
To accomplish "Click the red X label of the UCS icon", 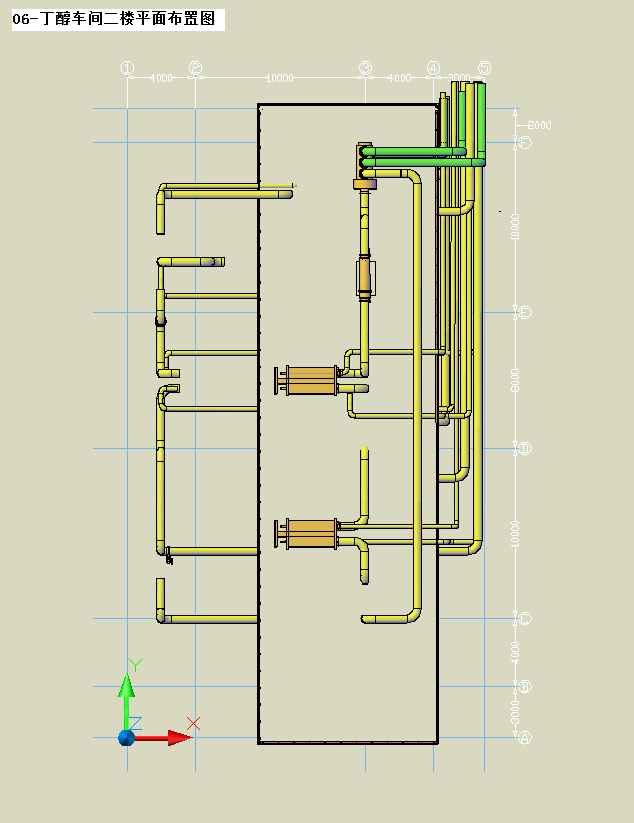I will (194, 723).
